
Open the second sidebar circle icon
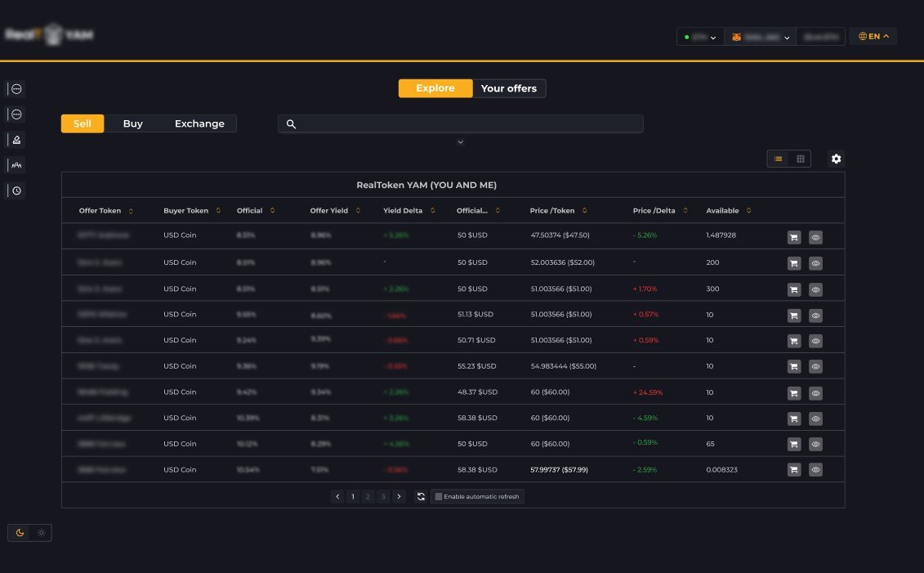point(16,114)
